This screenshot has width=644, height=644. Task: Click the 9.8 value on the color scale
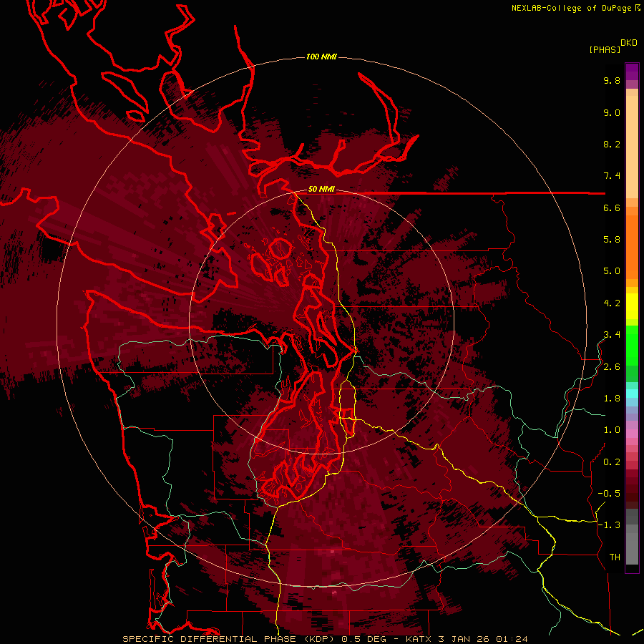[x=612, y=80]
